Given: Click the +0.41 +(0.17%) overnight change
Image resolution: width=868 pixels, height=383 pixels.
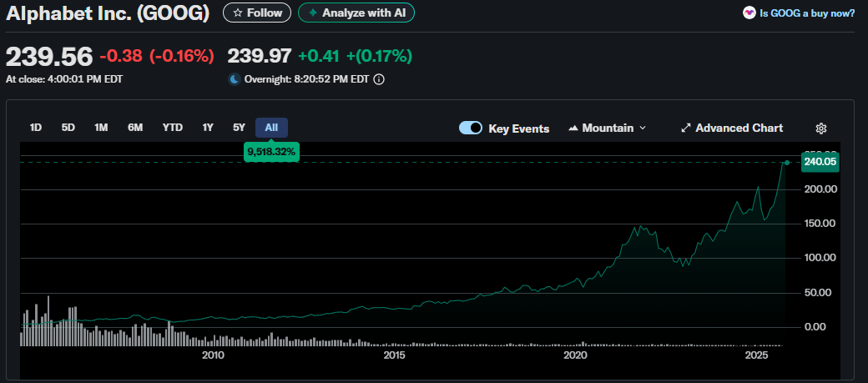Looking at the screenshot, I should (x=356, y=56).
